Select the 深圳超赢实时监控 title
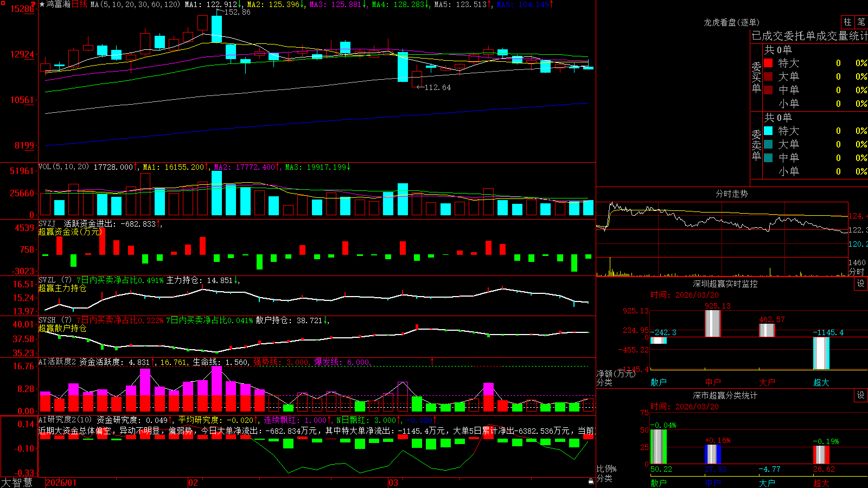Viewport: 868px width, 488px height. point(725,284)
